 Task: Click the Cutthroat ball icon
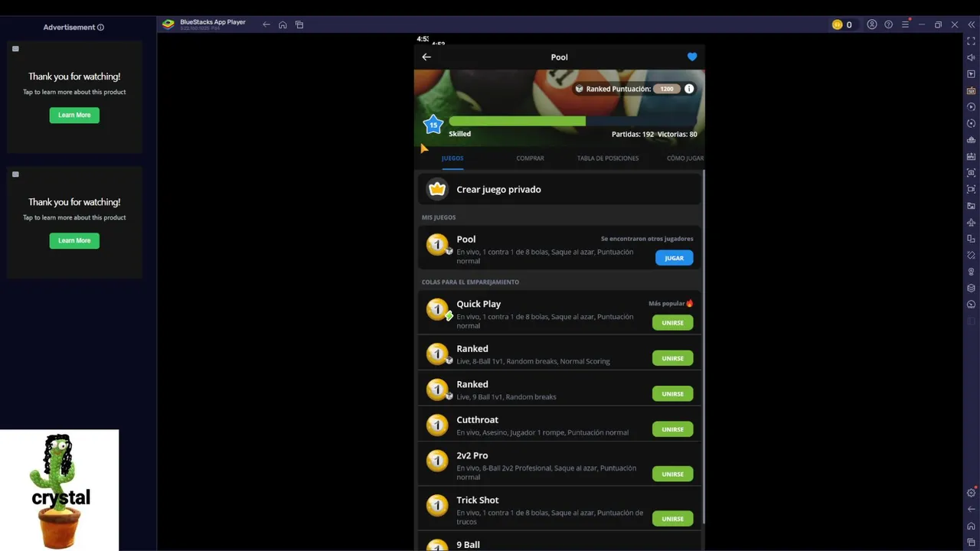tap(437, 425)
